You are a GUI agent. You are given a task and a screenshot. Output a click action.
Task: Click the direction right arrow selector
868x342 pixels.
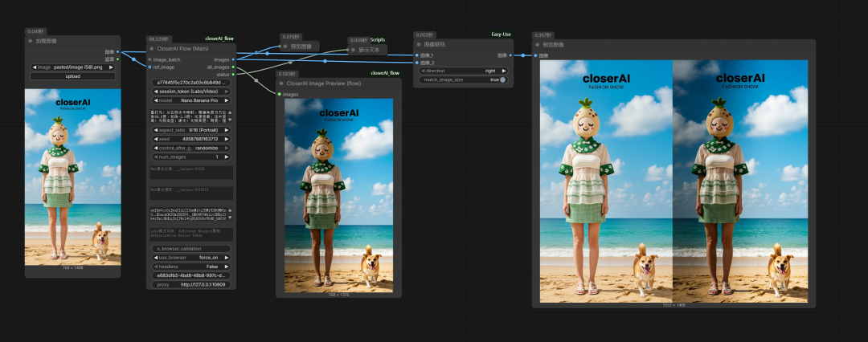[504, 71]
